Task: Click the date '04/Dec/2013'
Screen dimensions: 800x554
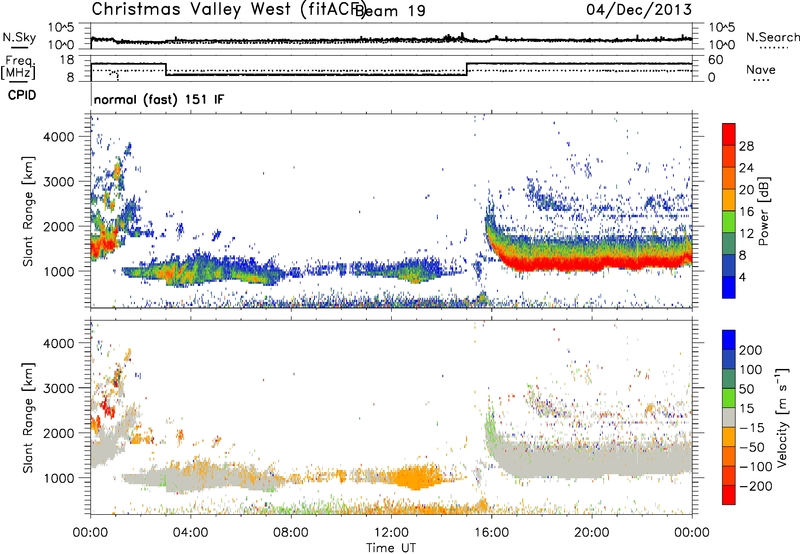Action: click(639, 10)
